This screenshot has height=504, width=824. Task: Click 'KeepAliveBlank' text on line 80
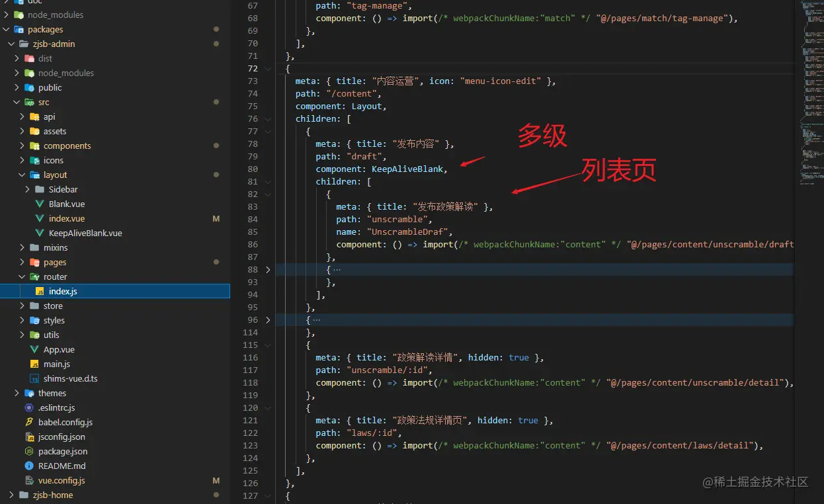coord(407,169)
